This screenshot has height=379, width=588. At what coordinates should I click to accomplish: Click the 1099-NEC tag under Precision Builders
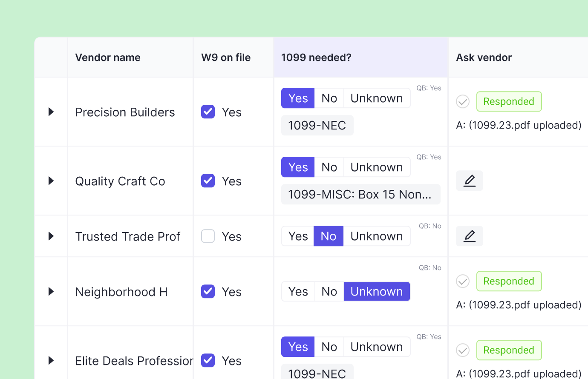coord(317,125)
